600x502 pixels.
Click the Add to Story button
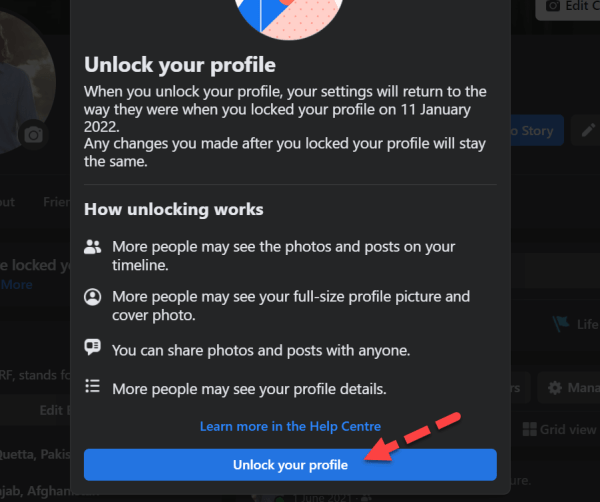pos(537,130)
